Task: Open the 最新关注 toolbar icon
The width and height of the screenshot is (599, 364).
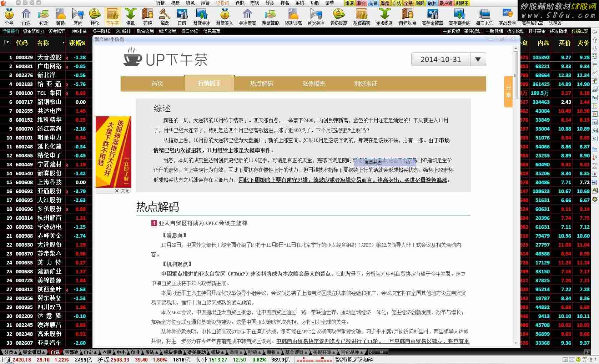Action: pyautogui.click(x=202, y=17)
